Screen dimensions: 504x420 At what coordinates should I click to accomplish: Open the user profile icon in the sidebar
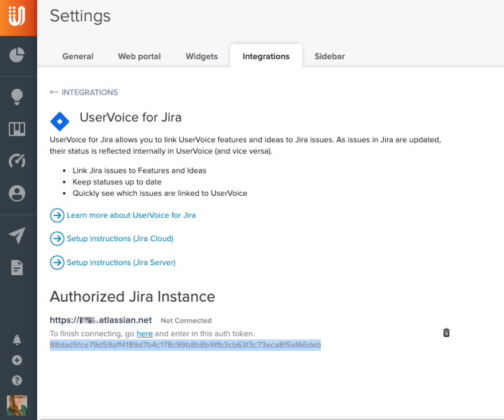17,193
